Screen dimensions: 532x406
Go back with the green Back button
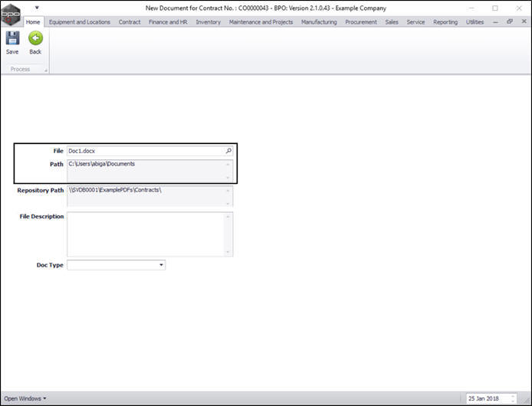coord(35,43)
